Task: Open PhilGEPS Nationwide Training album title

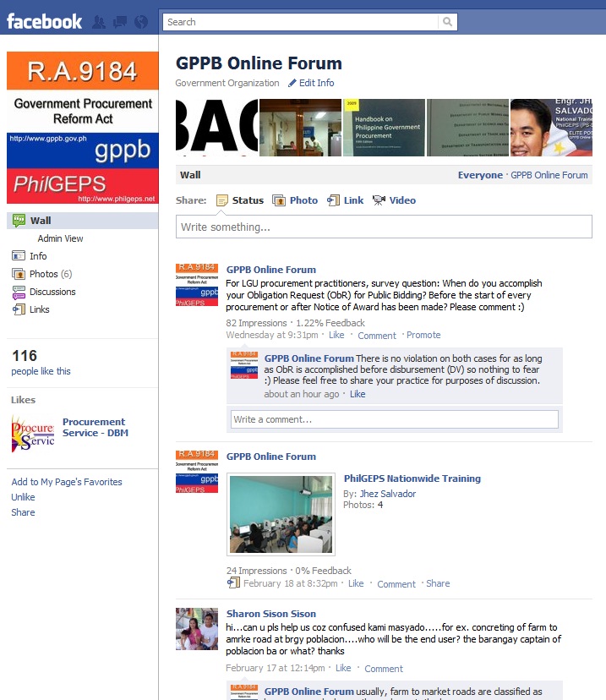Action: [x=412, y=479]
